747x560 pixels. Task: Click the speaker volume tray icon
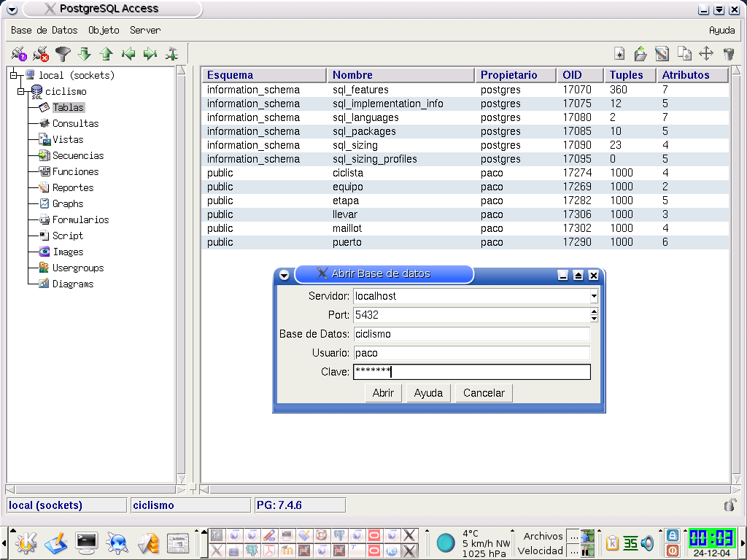pos(648,542)
